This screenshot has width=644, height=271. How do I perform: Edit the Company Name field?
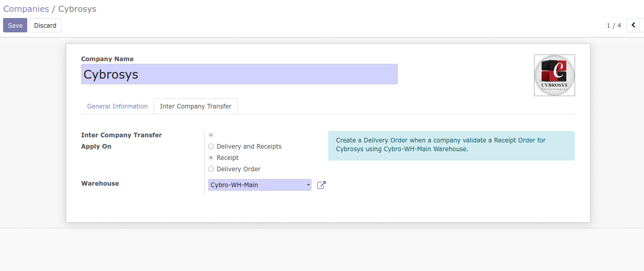point(240,74)
